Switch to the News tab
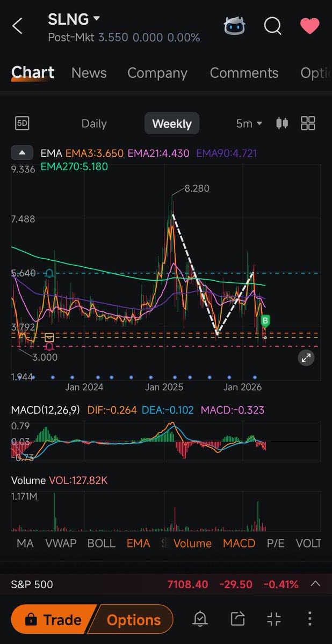Viewport: 332px width, 644px height. 89,73
